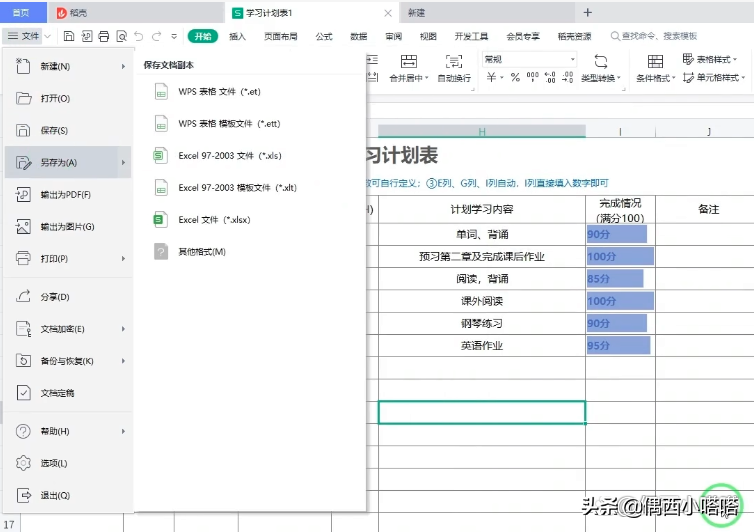Select column J header

point(708,131)
